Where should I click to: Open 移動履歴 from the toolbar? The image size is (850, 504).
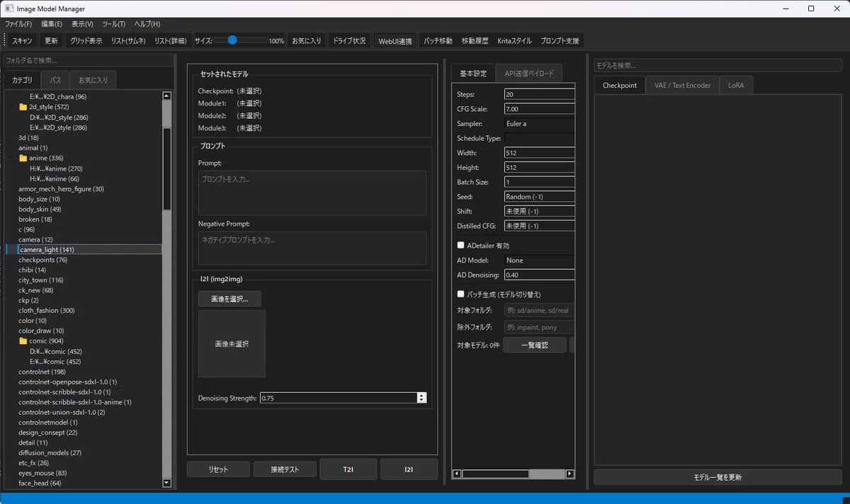pos(475,41)
